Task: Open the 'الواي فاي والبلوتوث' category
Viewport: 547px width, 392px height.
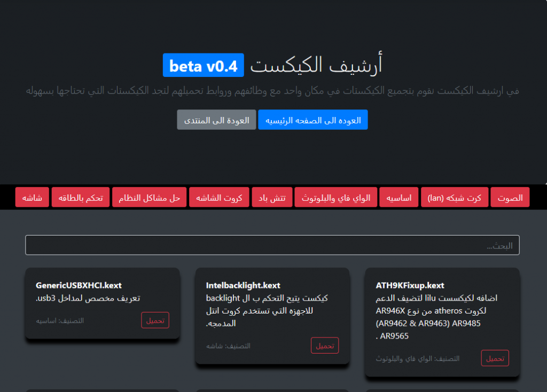Action: [x=335, y=198]
